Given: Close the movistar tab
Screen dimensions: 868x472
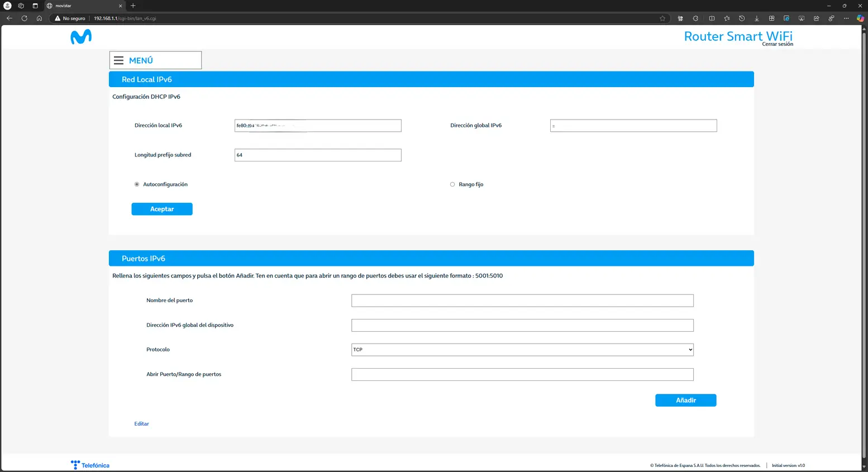Looking at the screenshot, I should click(x=120, y=6).
